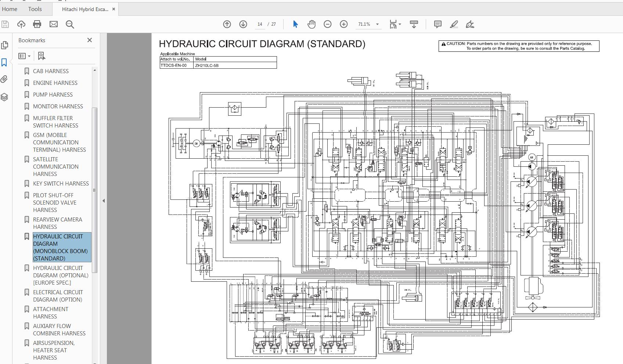The image size is (623, 364).
Task: Select the Hitachi Hybrid Exca... document tab
Action: tap(85, 9)
